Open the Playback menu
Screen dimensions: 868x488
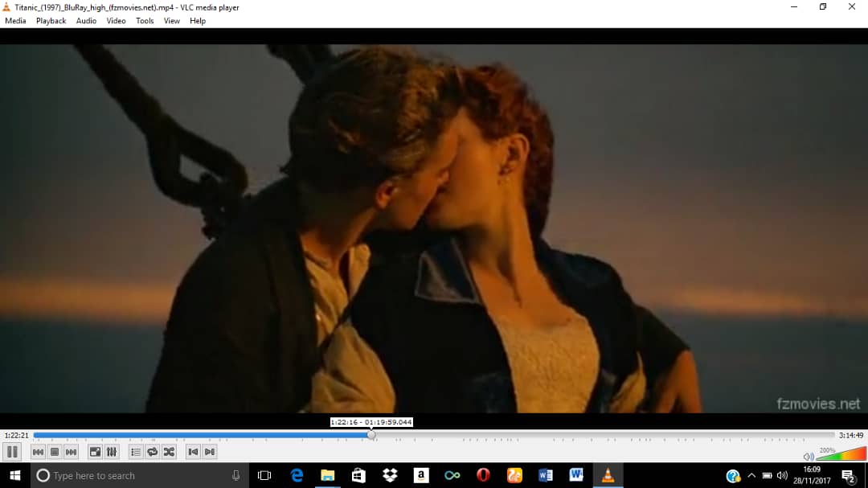pos(51,21)
